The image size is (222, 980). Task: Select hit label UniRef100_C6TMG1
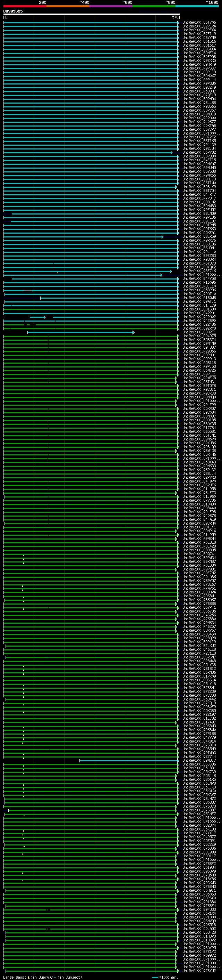(199, 382)
